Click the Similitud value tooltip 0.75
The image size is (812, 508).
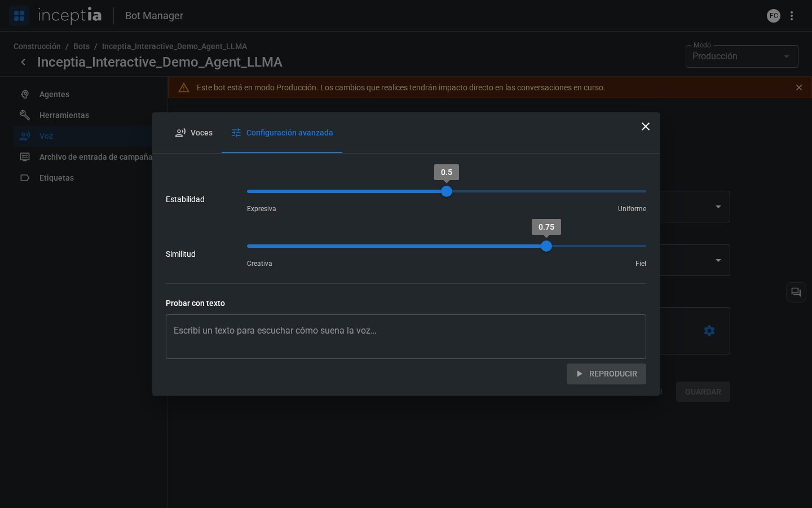tap(546, 227)
